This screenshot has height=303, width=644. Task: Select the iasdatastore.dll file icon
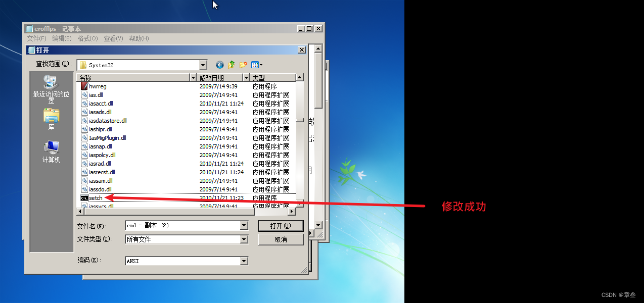click(x=84, y=121)
